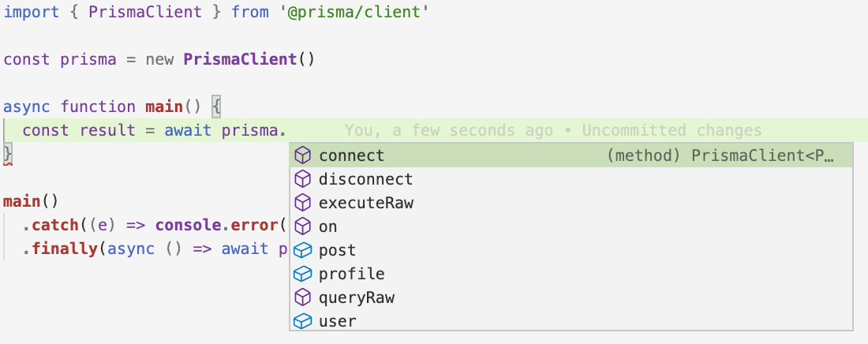868x344 pixels.
Task: Click the method PrismaClient type detail text
Action: coord(720,156)
